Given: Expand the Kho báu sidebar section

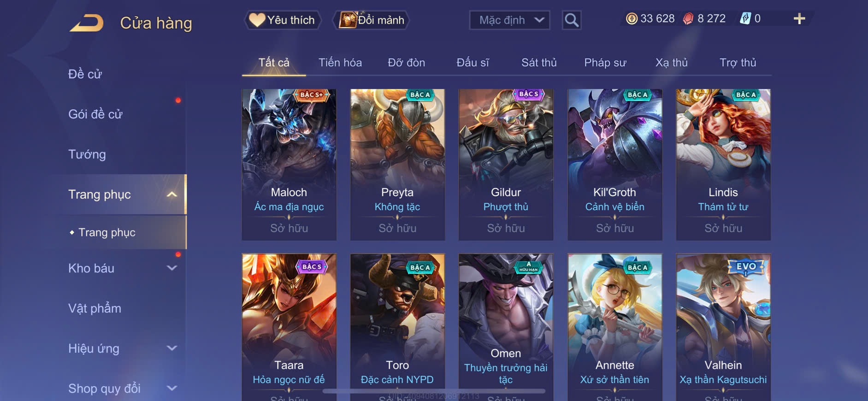Looking at the screenshot, I should tap(172, 268).
